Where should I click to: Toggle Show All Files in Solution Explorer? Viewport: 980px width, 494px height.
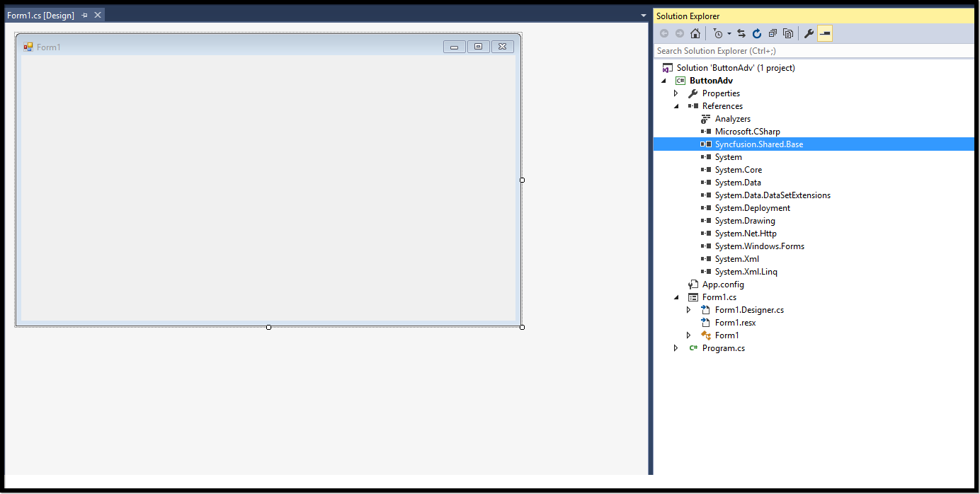tap(788, 33)
